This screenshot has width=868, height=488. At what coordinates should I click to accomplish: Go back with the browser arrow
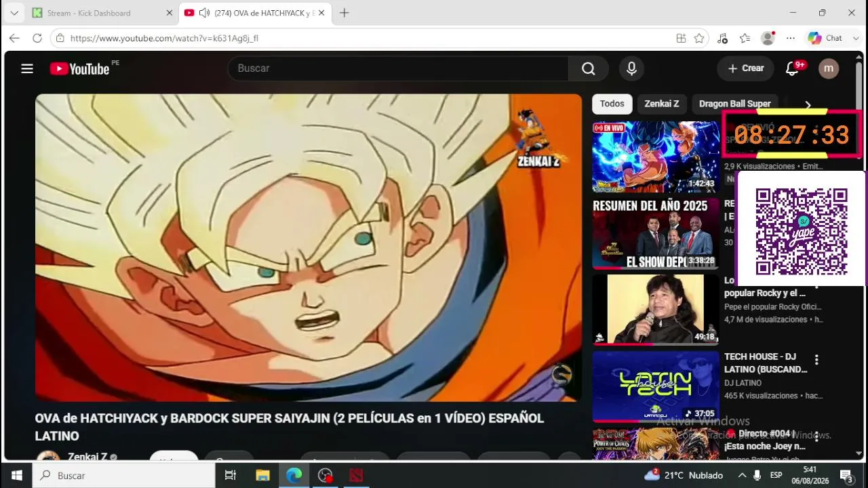tap(14, 38)
